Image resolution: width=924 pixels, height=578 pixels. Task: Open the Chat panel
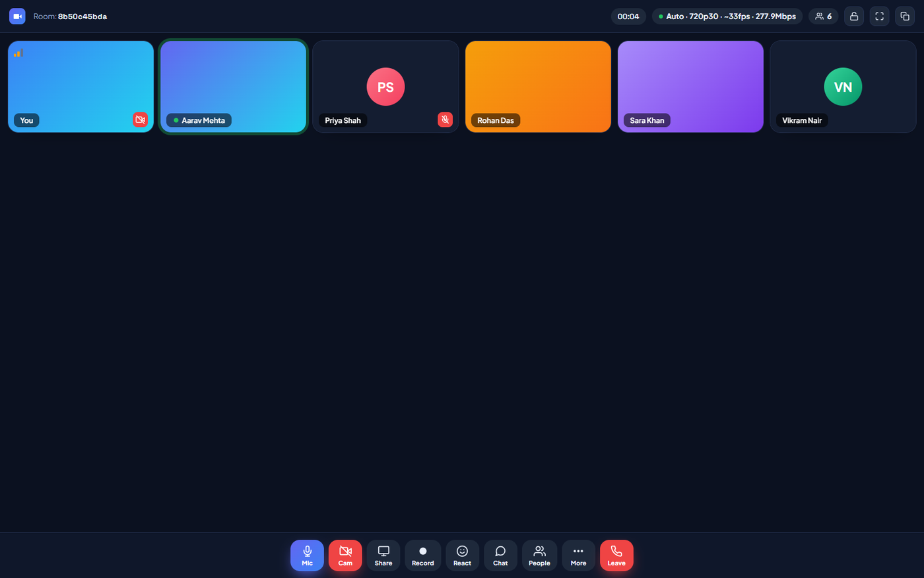click(500, 556)
